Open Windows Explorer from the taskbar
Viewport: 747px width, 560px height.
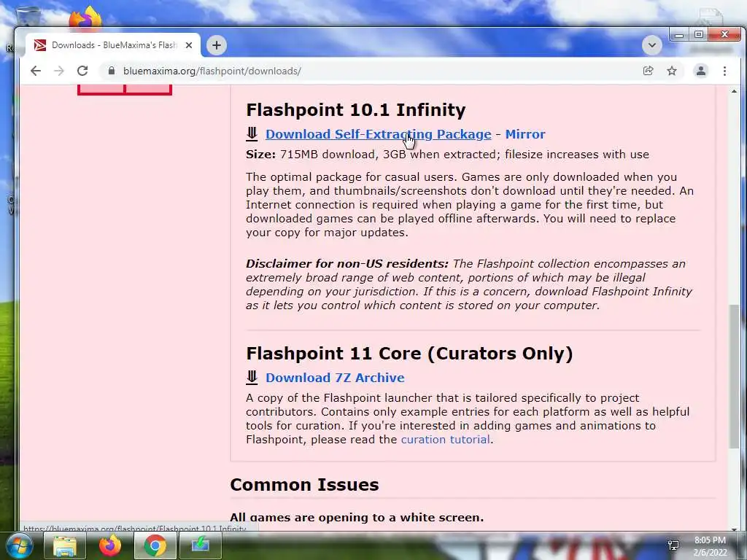(65, 545)
